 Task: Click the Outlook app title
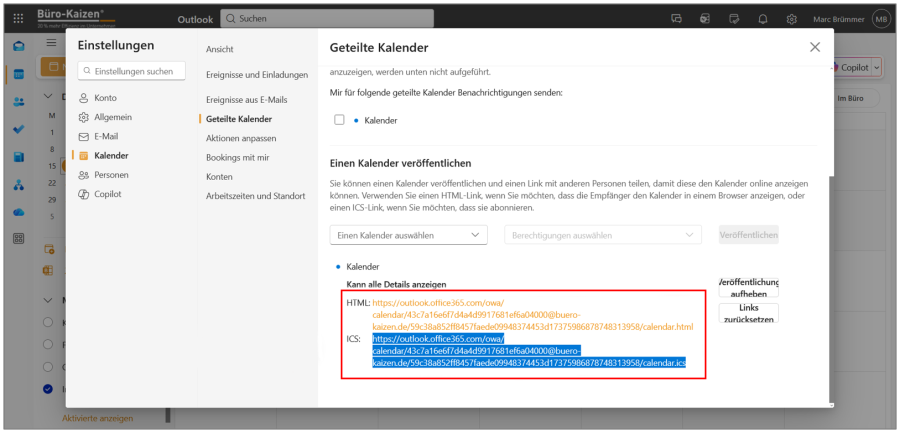point(195,19)
